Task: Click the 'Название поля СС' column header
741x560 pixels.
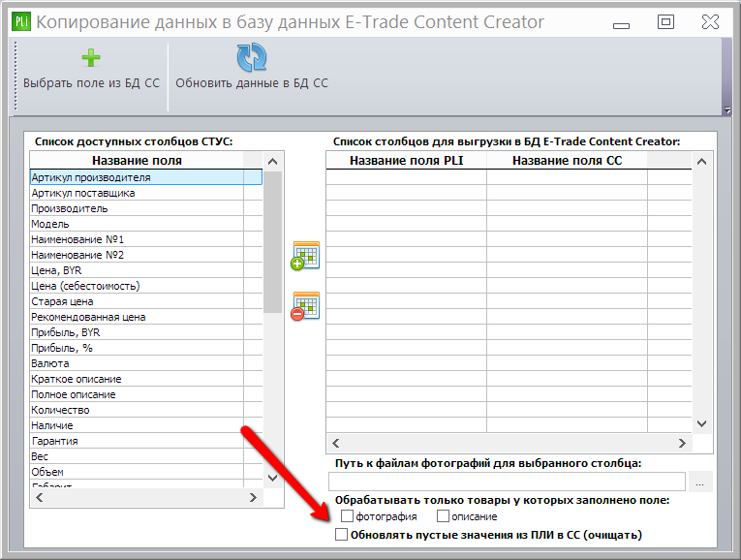Action: pyautogui.click(x=567, y=160)
